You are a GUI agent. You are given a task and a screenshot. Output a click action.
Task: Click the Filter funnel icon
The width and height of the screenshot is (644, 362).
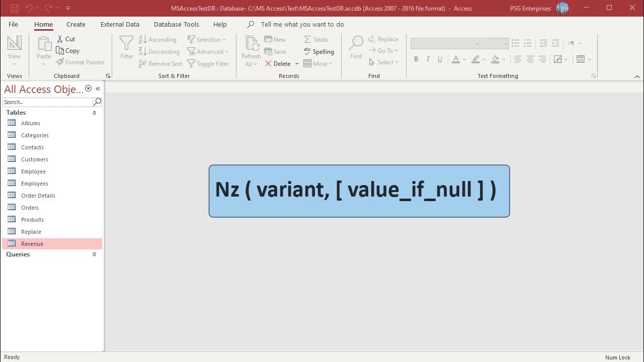pyautogui.click(x=127, y=44)
